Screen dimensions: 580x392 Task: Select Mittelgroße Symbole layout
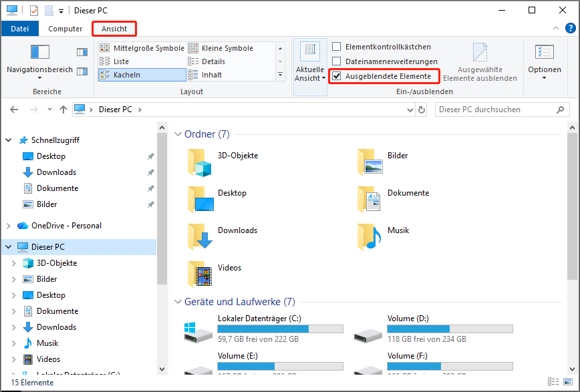[142, 48]
